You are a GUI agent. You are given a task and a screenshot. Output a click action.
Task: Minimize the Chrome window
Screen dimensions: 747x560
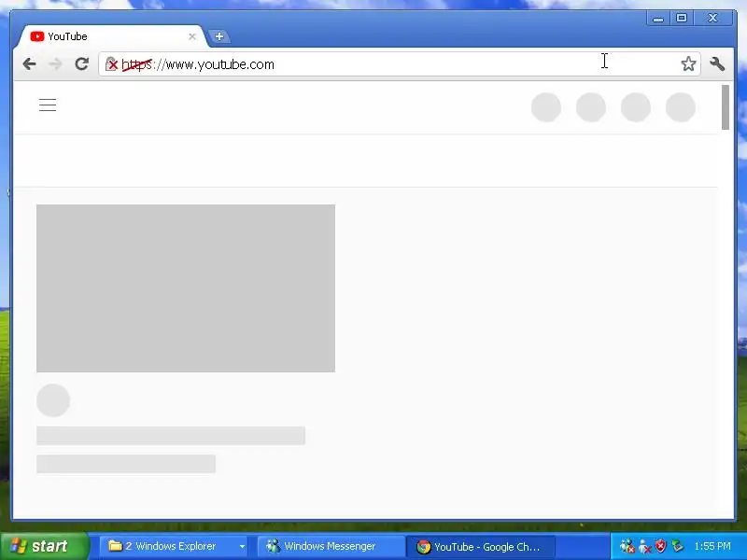(x=658, y=18)
